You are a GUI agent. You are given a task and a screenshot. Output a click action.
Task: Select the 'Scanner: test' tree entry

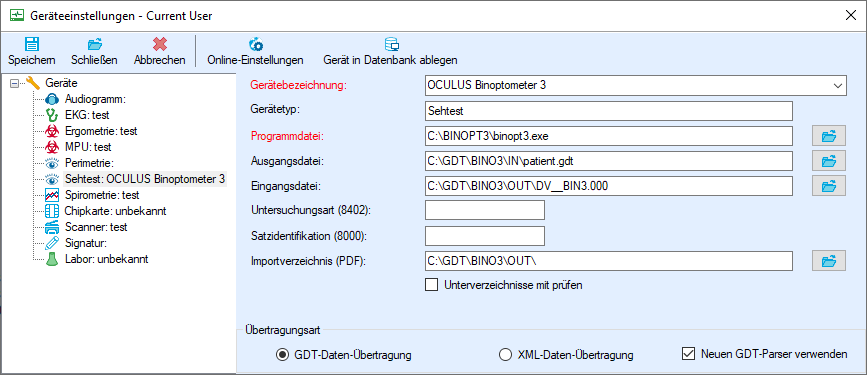pos(96,227)
